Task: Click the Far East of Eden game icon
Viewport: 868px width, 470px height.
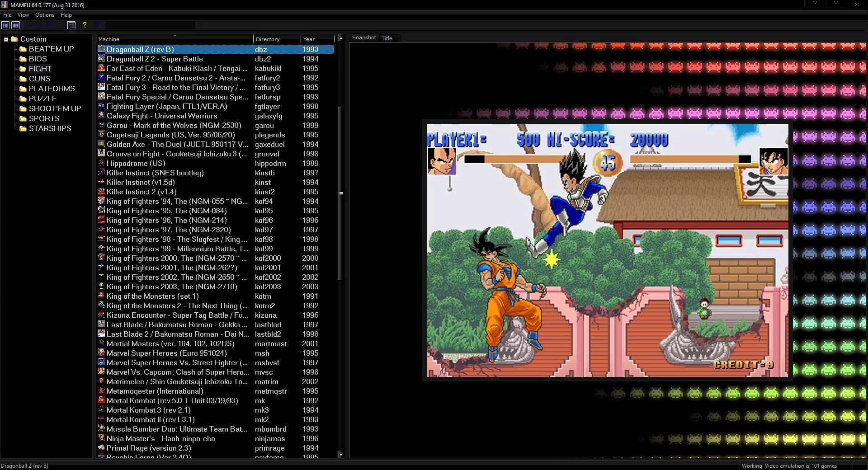Action: coord(101,68)
